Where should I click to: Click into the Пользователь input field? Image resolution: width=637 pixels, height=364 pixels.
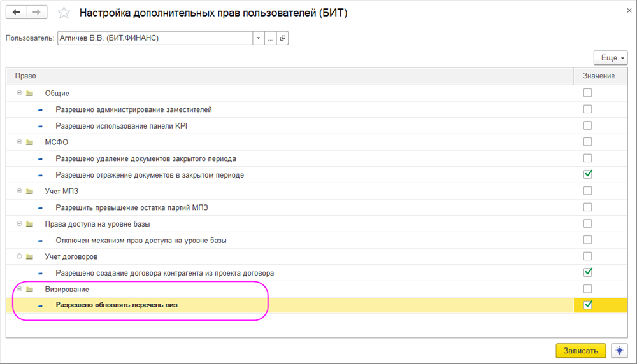coord(153,38)
